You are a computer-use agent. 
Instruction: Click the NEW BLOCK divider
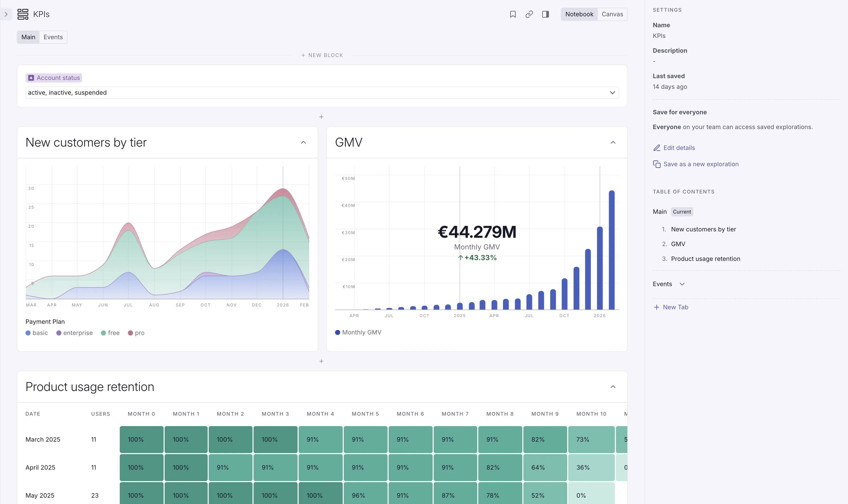pyautogui.click(x=322, y=55)
